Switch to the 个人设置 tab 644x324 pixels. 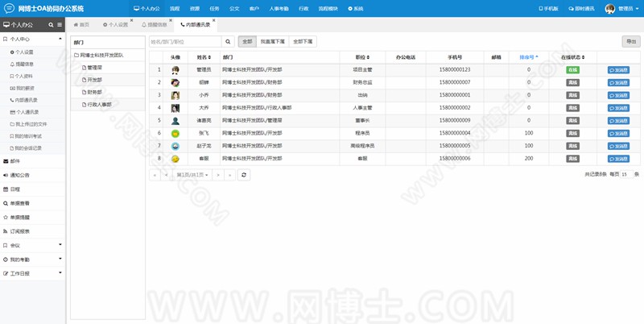[116, 25]
